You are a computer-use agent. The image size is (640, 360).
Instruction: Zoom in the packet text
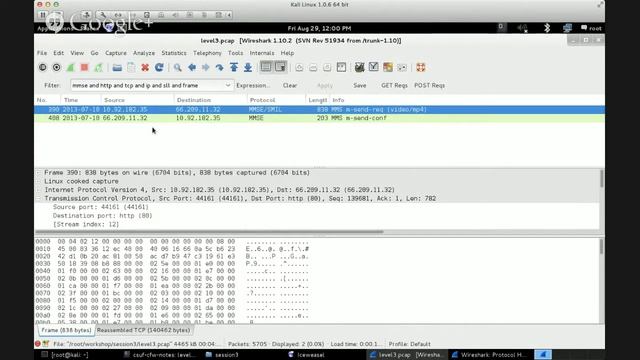(299, 67)
